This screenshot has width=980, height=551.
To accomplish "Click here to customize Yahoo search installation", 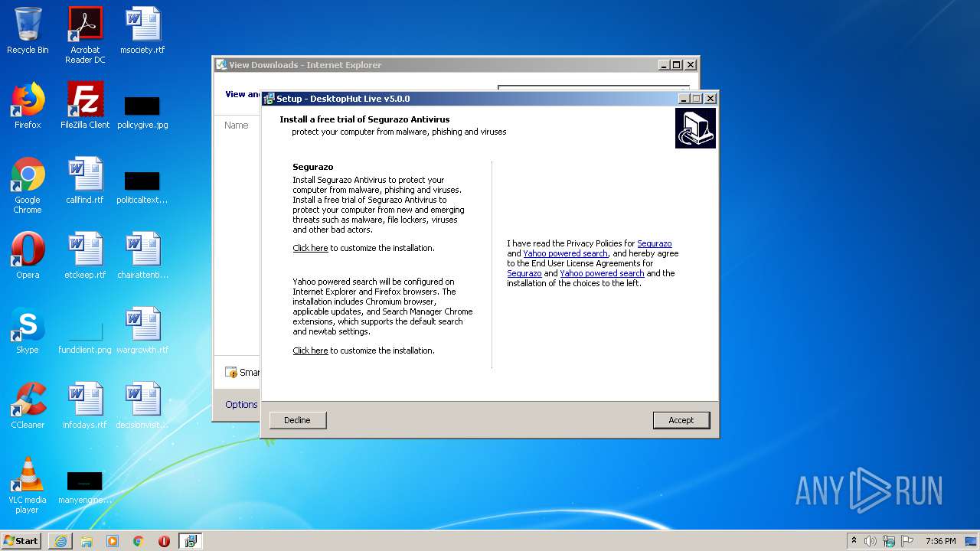I will coord(310,350).
